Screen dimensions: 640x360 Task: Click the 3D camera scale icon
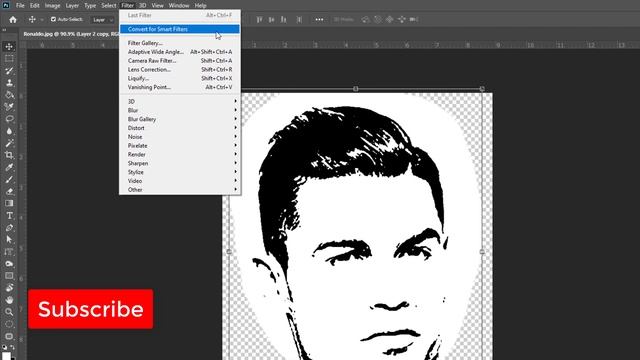[x=413, y=19]
